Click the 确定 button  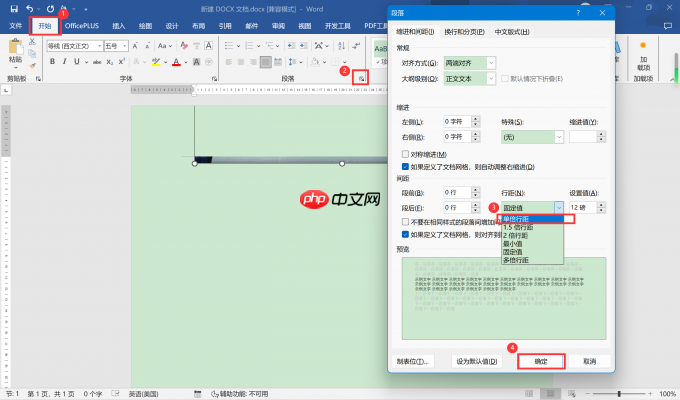[541, 361]
